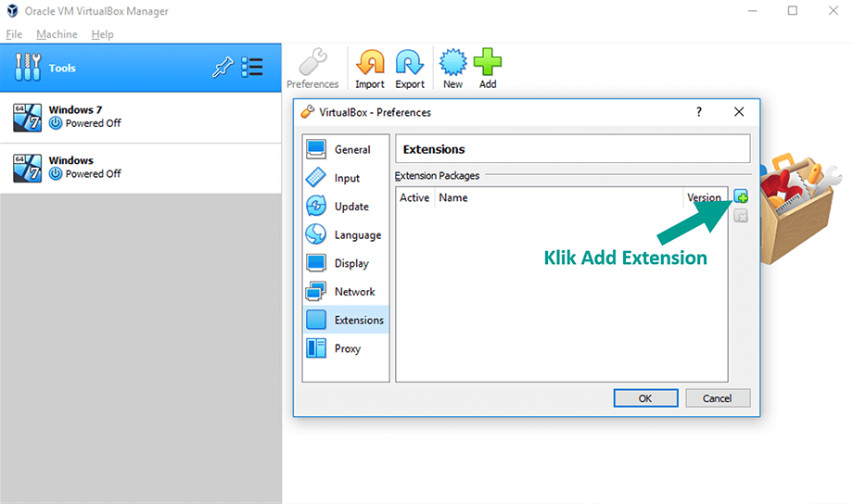
Task: Maximize the VirtualBox Manager window
Action: (x=793, y=11)
